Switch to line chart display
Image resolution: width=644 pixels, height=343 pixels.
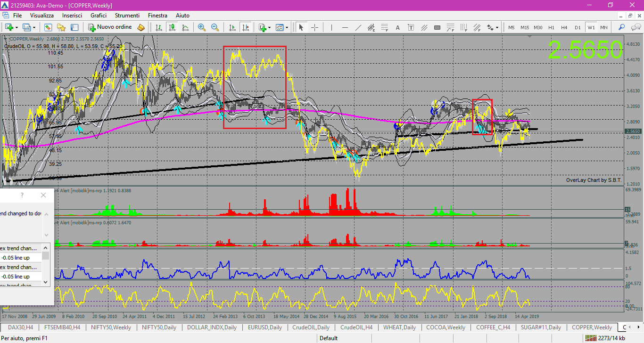coord(185,27)
